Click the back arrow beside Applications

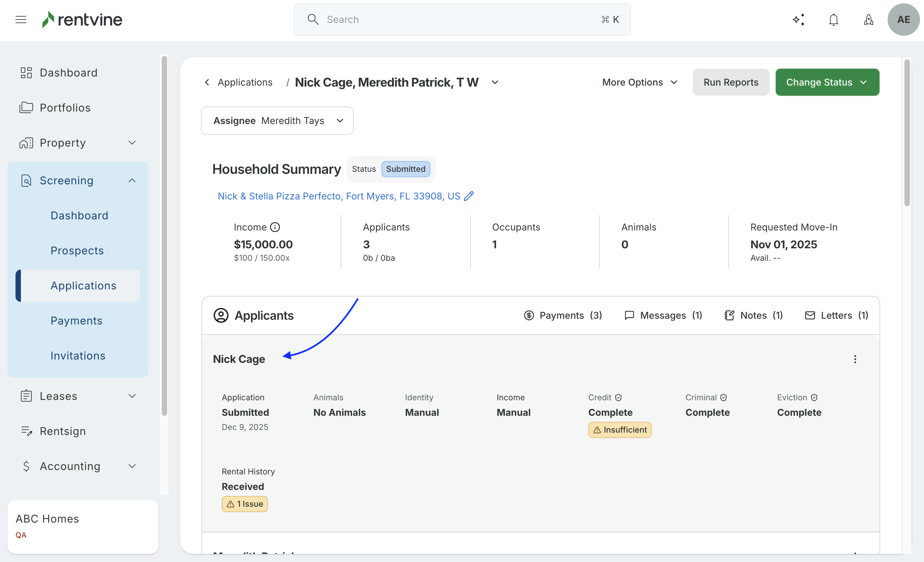[x=207, y=82]
